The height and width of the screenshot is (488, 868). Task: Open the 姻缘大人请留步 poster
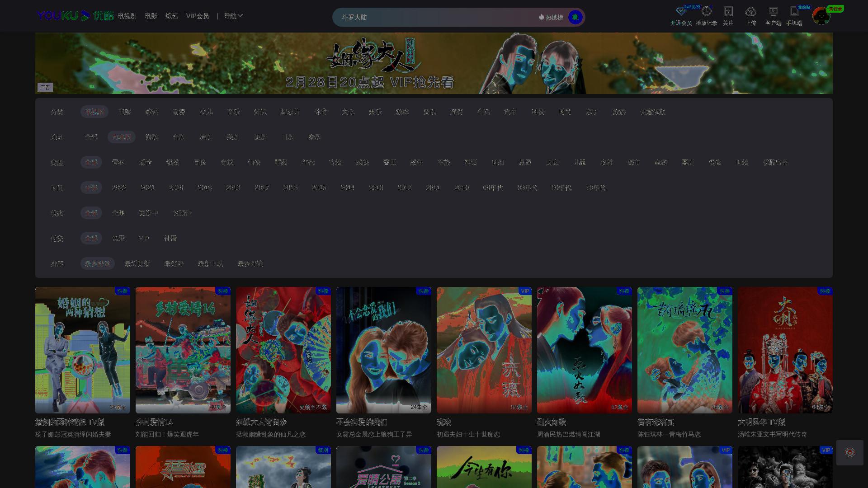coord(283,350)
